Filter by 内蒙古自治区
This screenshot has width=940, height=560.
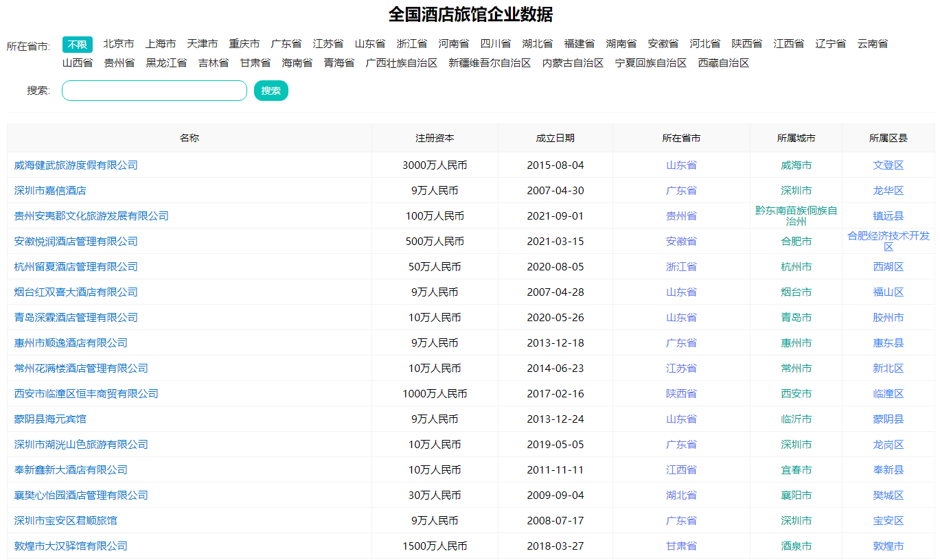[573, 63]
